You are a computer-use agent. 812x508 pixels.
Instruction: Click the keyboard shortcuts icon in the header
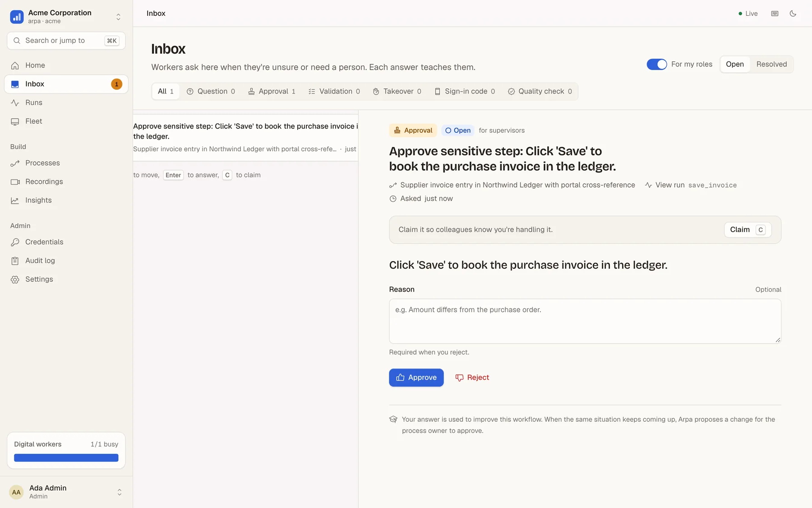coord(775,14)
